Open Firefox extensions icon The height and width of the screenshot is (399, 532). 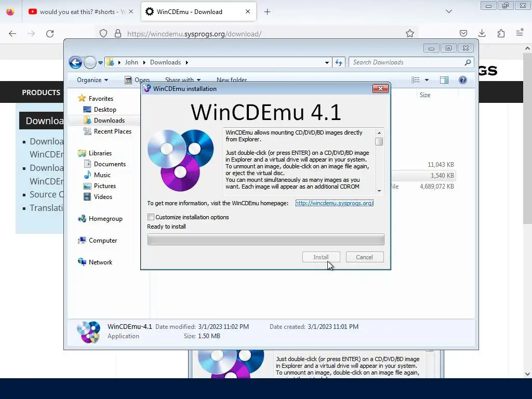coord(501,33)
